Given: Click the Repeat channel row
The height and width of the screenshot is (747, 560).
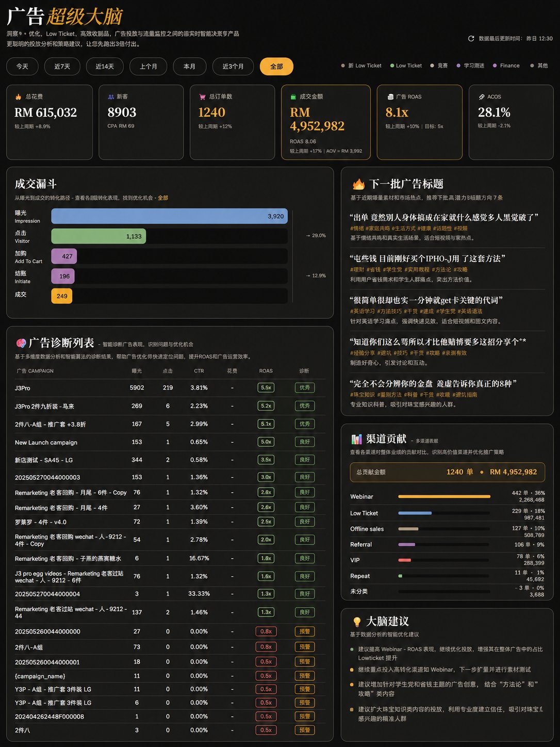Looking at the screenshot, I should click(447, 576).
